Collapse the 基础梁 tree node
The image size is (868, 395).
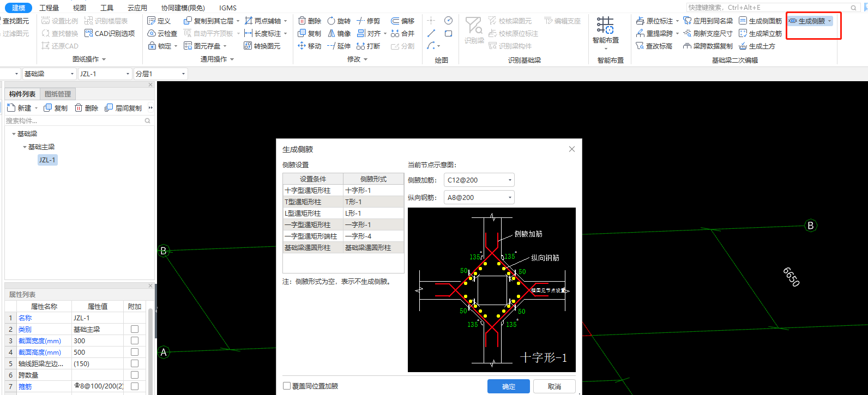click(x=14, y=134)
